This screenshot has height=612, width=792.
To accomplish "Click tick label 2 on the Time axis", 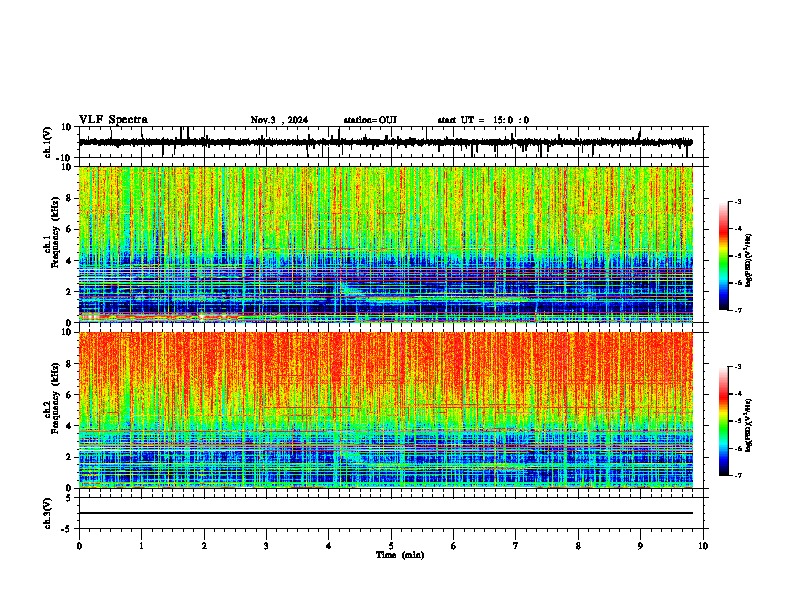I will pyautogui.click(x=204, y=546).
